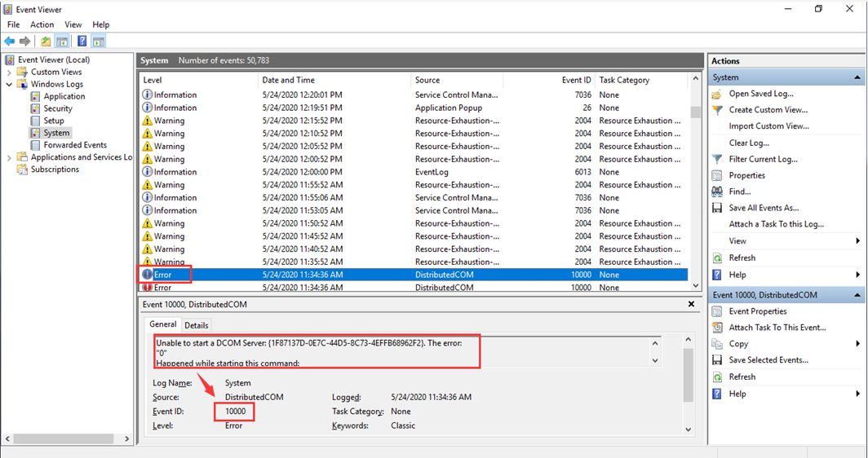Open the View submenu arrow in Actions
Screen dimensions: 868x458
click(857, 240)
